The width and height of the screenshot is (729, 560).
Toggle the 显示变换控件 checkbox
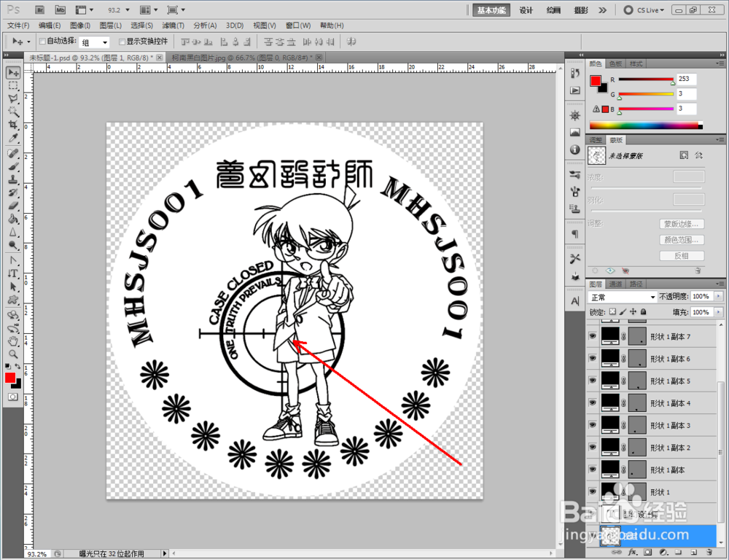coord(122,42)
